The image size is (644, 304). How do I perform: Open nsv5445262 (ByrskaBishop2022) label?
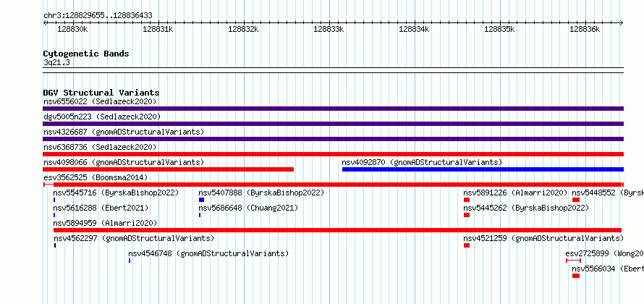tap(526, 208)
